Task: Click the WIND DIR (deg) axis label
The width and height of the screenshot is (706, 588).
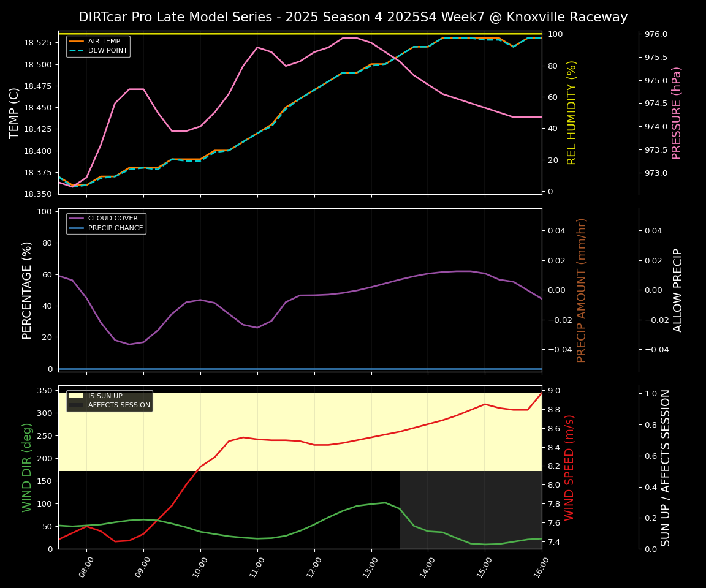Action: (x=27, y=467)
